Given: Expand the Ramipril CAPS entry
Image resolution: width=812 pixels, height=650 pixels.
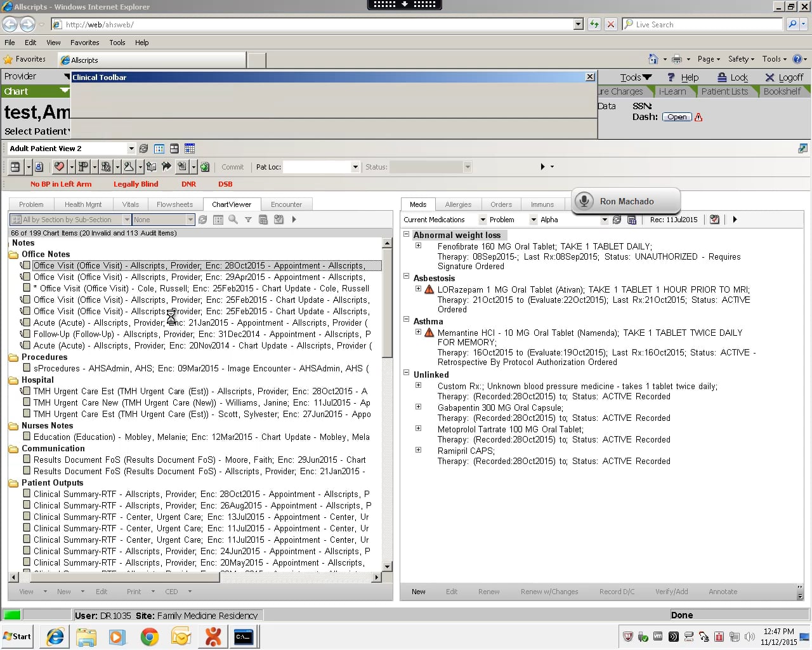Looking at the screenshot, I should tap(418, 450).
